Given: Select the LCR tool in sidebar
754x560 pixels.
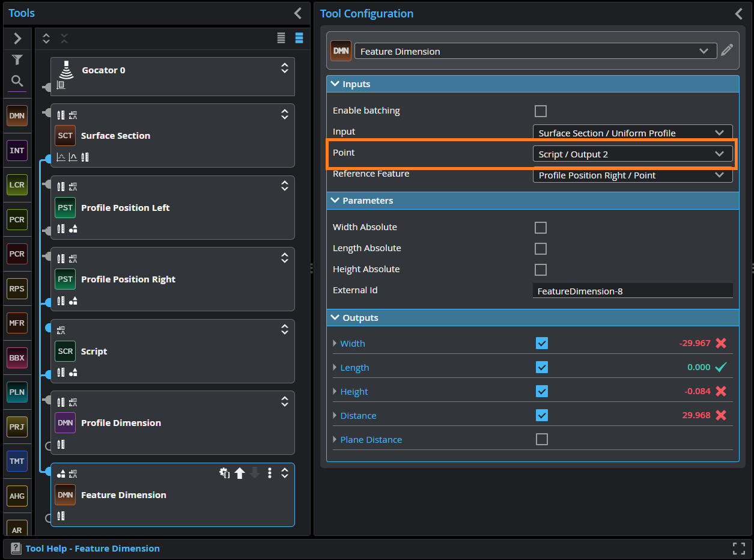Looking at the screenshot, I should click(x=17, y=184).
